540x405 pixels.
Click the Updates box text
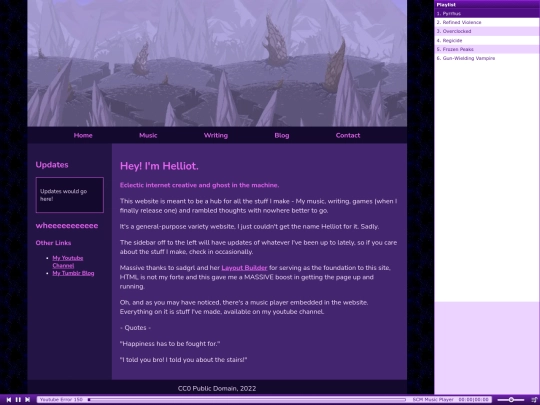click(63, 195)
